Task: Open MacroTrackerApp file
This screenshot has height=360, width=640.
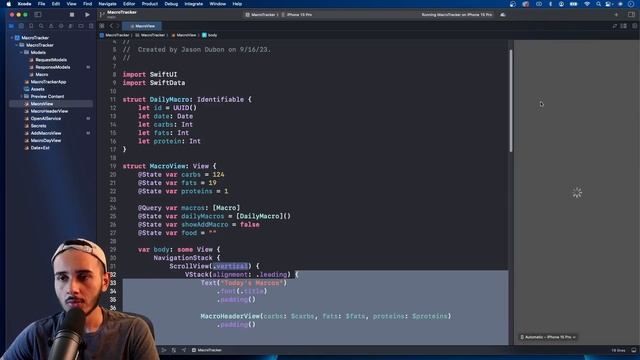Action: pos(48,82)
